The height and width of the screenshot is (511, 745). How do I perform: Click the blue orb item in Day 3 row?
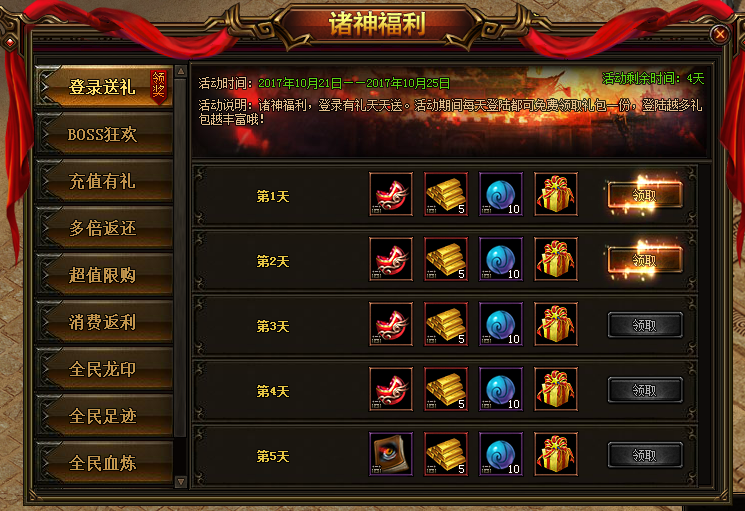coord(501,324)
